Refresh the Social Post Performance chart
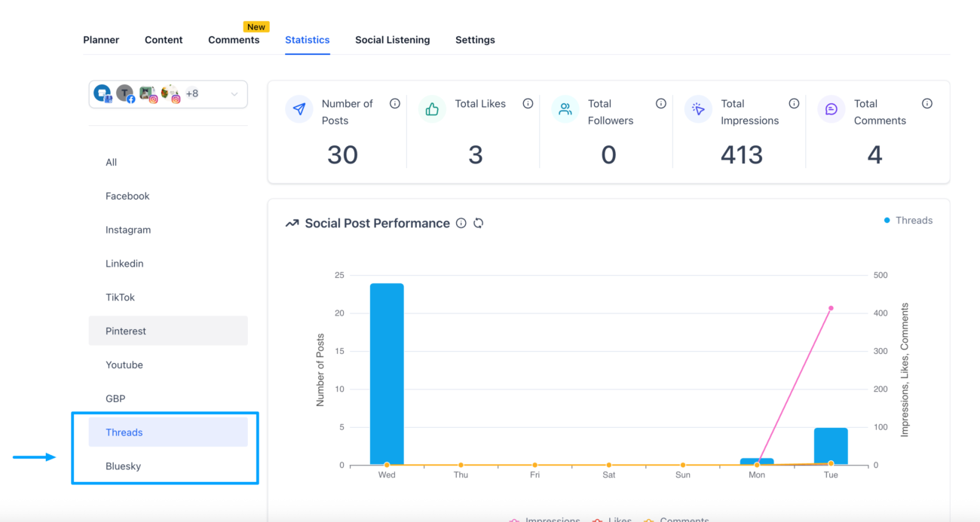Screen dimensions: 980x522 479,223
